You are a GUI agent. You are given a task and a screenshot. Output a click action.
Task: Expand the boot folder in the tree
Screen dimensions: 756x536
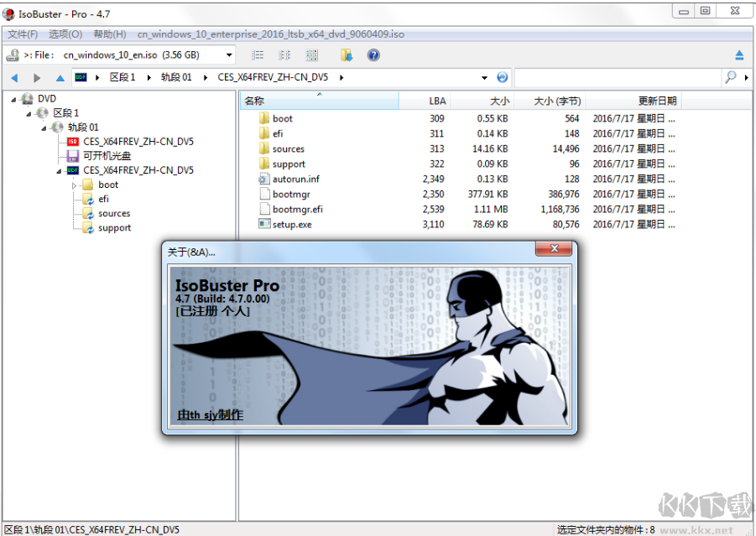pos(74,185)
